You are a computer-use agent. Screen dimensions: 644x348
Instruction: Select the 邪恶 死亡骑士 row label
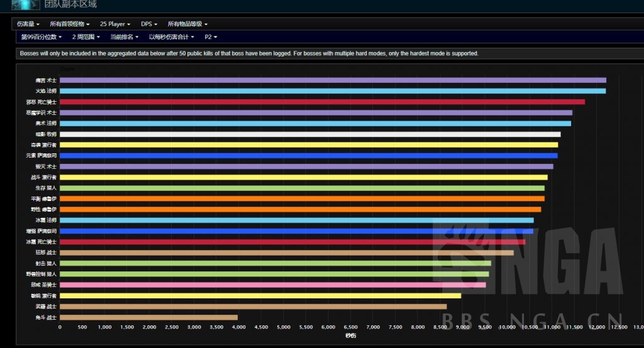coord(42,102)
